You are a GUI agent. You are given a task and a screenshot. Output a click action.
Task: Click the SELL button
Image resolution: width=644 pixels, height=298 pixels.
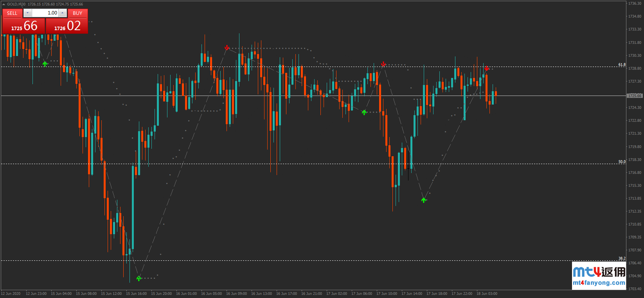click(12, 13)
